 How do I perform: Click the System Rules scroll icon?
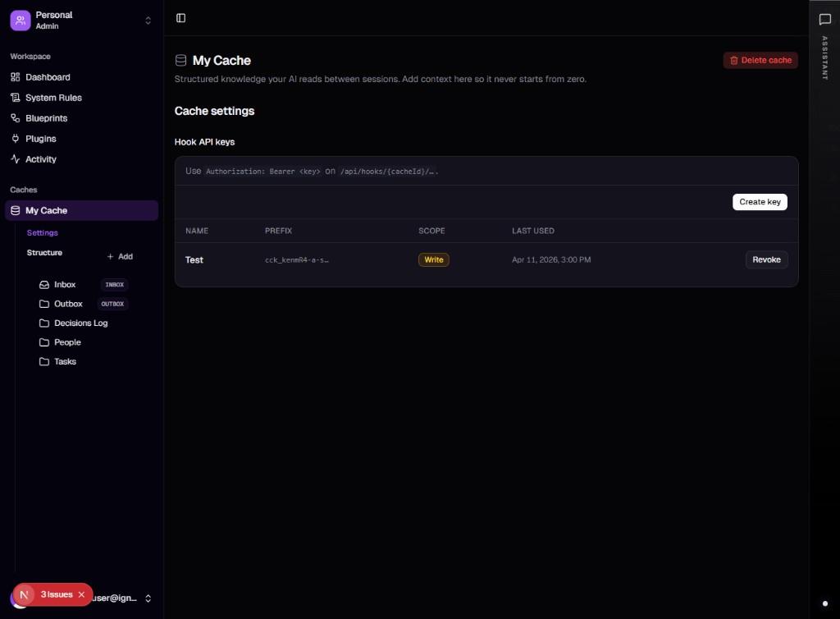click(x=15, y=98)
